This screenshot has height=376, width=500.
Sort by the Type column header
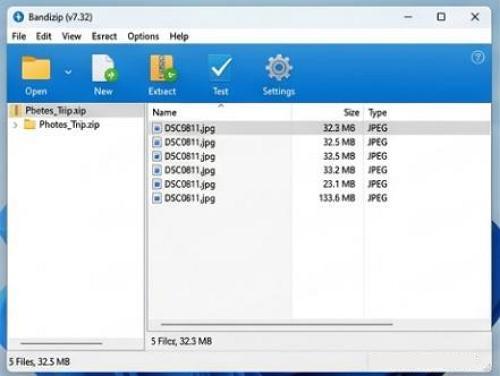tap(378, 113)
